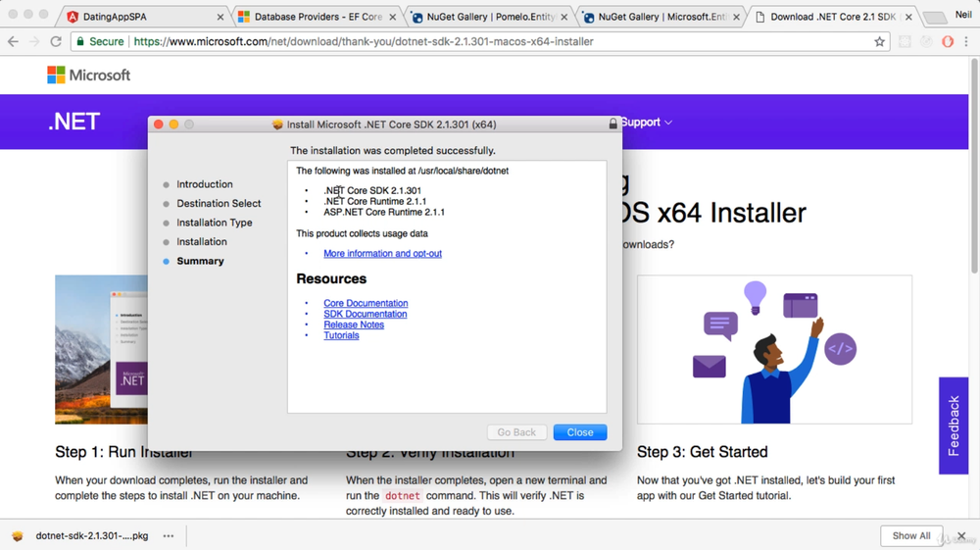Click the Close button in installer
This screenshot has width=980, height=550.
pos(580,432)
